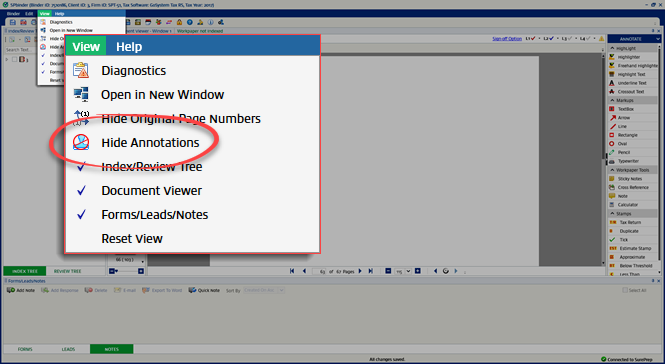Choose Reset View in enlarged View menu
This screenshot has width=665, height=364.
(132, 238)
